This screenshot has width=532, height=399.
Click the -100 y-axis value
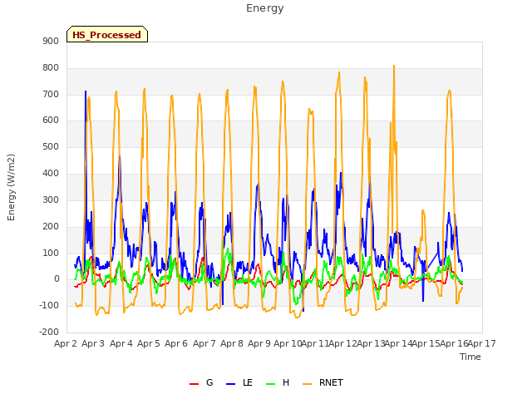49,305
